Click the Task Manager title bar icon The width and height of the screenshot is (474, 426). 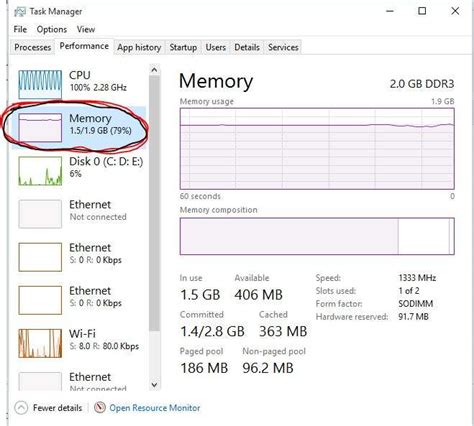click(20, 12)
